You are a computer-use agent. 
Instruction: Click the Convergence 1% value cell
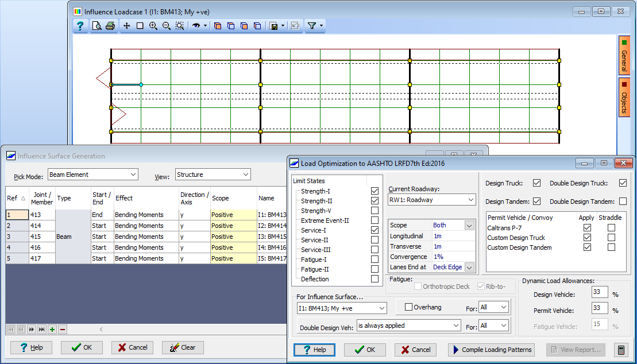click(453, 257)
